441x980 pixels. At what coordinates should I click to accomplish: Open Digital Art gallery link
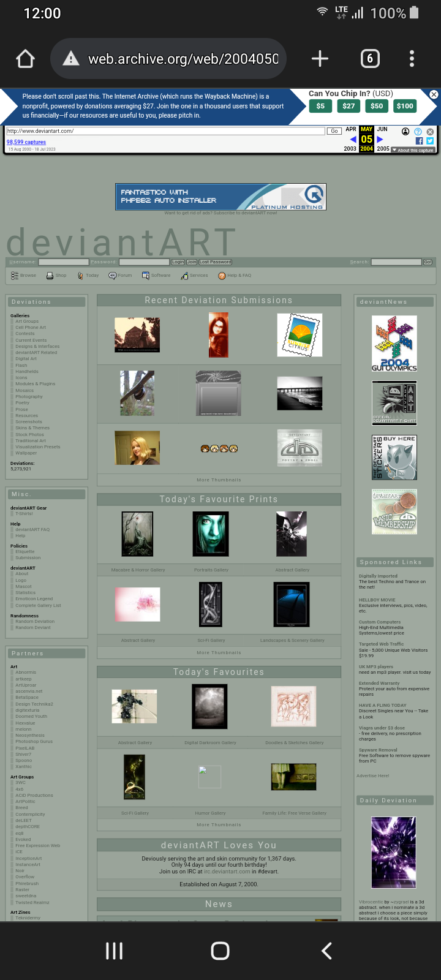tap(26, 358)
